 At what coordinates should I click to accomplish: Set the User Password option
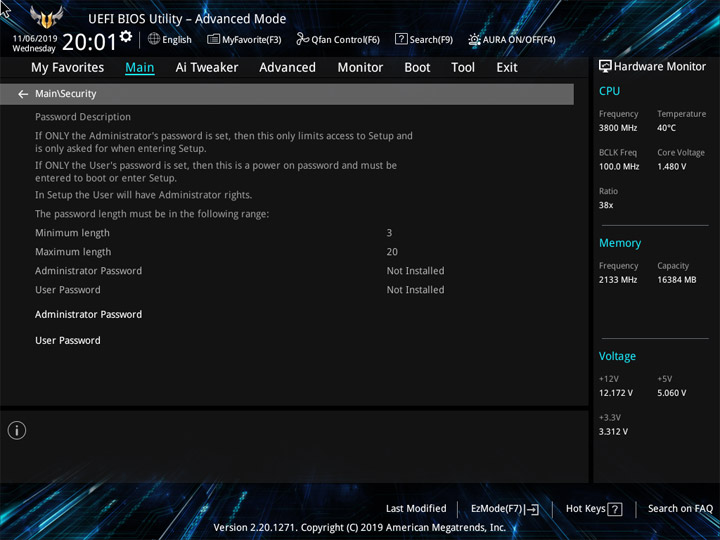pyautogui.click(x=68, y=340)
